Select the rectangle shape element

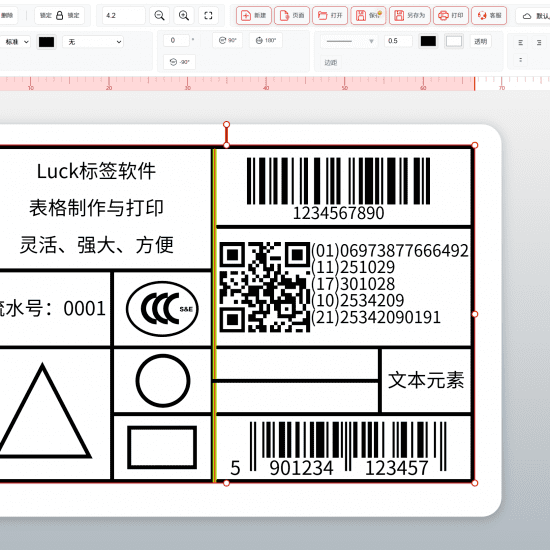click(162, 447)
